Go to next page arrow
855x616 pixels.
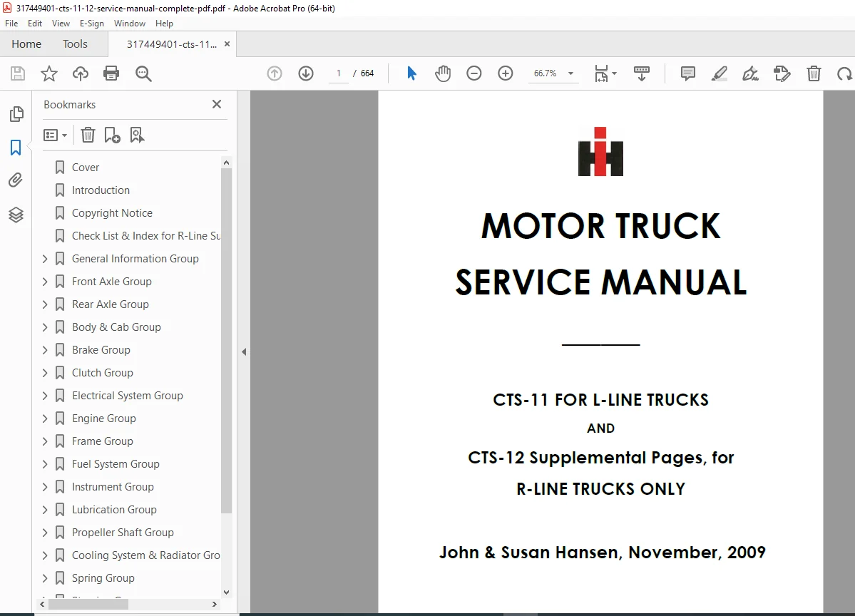click(306, 73)
